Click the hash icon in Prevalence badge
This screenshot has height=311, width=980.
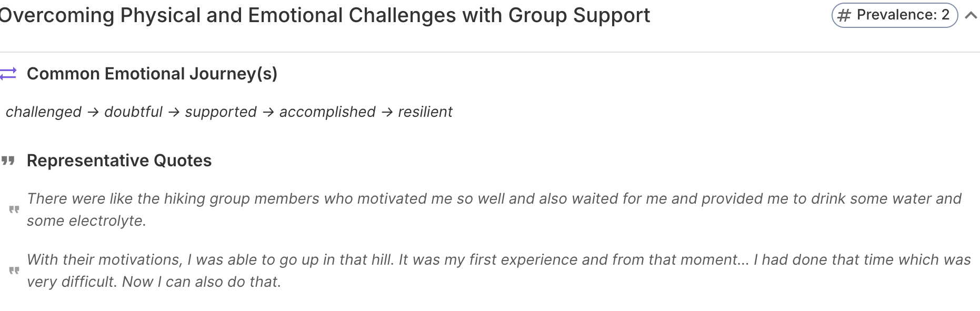pos(844,15)
